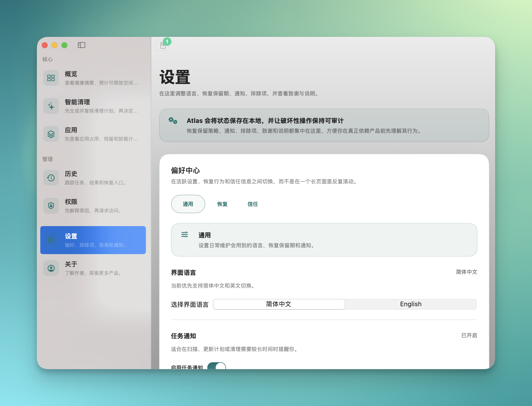Image resolution: width=532 pixels, height=406 pixels.
Task: Switch interface language to English
Action: click(411, 304)
